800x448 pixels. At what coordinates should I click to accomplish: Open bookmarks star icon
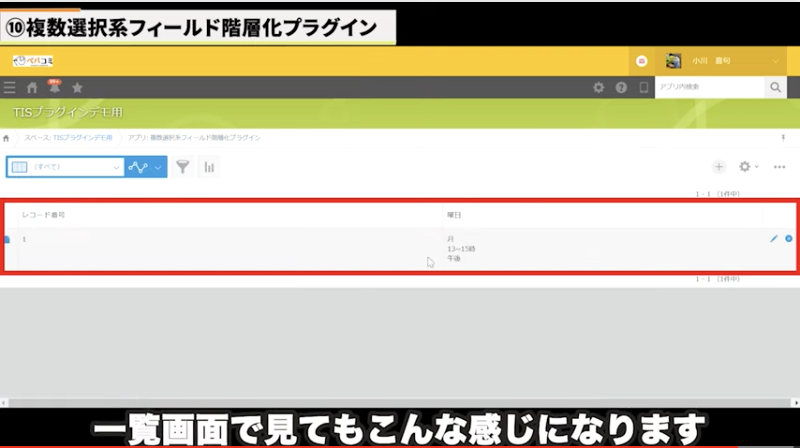click(77, 88)
